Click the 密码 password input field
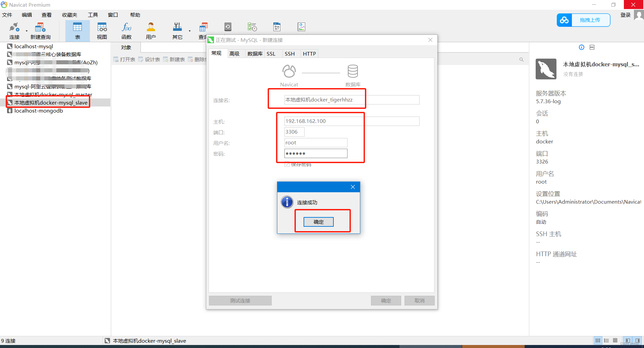Screen dimensions: 644x348 point(316,153)
